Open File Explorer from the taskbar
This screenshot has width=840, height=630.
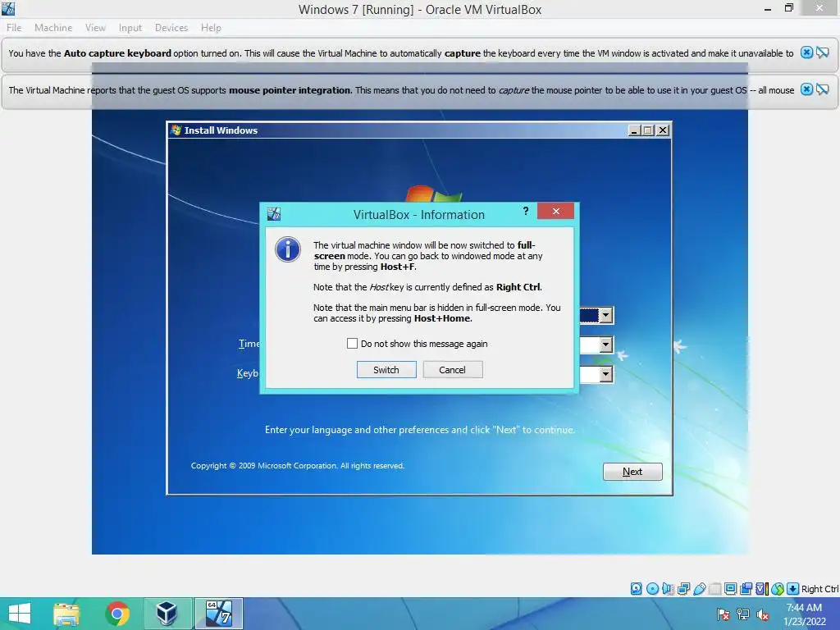(x=66, y=614)
